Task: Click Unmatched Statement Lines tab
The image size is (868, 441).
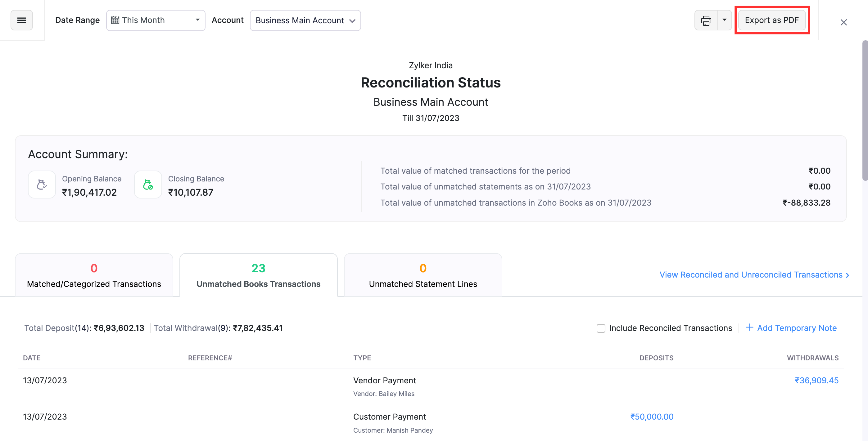Action: coord(423,275)
